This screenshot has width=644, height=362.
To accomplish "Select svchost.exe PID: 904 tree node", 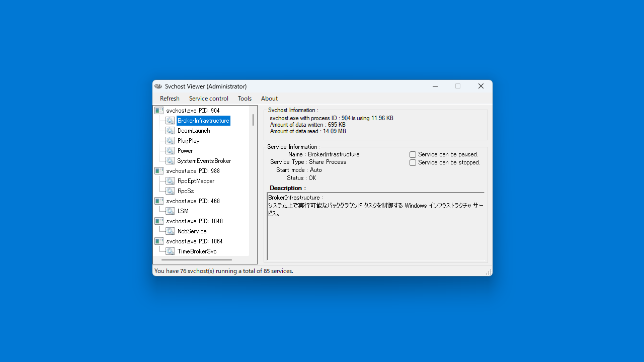I will tap(193, 111).
